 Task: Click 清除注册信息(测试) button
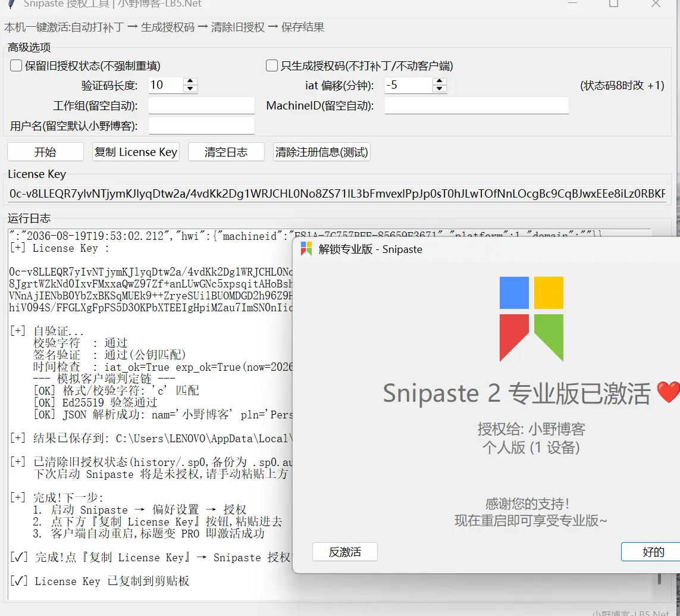(x=321, y=152)
